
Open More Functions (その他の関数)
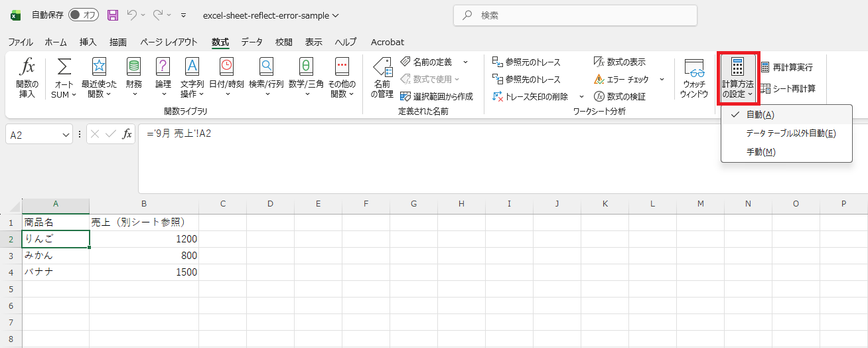(342, 78)
